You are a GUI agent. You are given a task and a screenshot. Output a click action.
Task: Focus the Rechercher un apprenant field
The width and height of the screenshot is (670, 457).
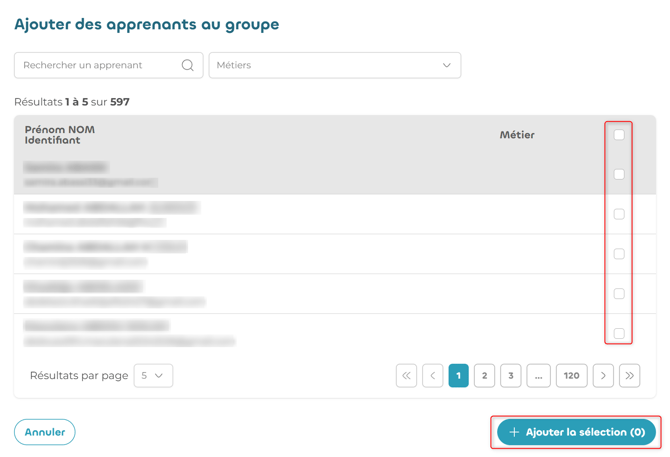109,65
